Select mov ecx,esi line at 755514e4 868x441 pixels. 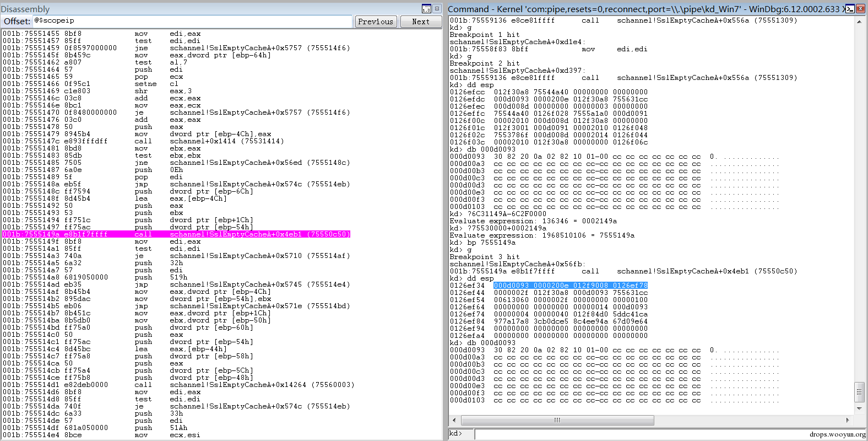(x=102, y=435)
